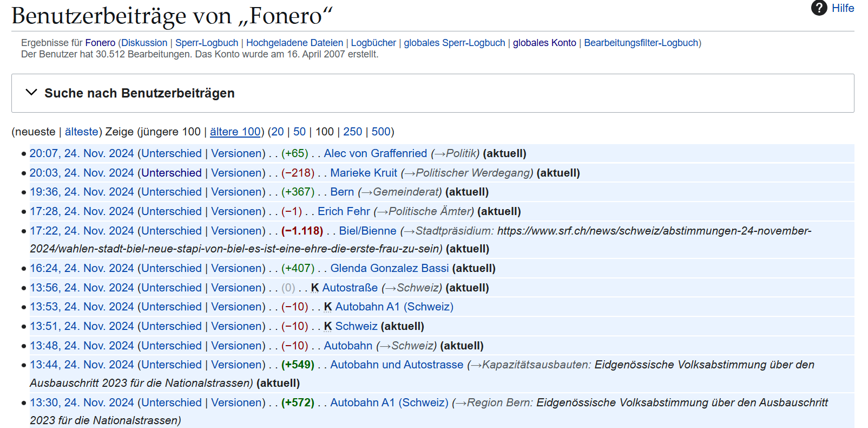
Task: Open the Glenda Gonzalez Bassi article
Action: tap(390, 268)
